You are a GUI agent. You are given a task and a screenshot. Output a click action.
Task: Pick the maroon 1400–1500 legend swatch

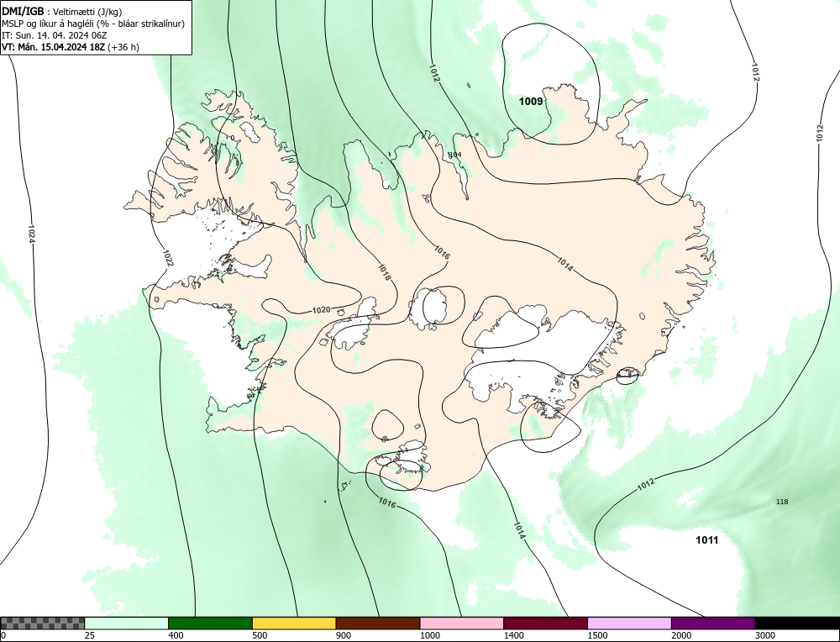pyautogui.click(x=545, y=623)
